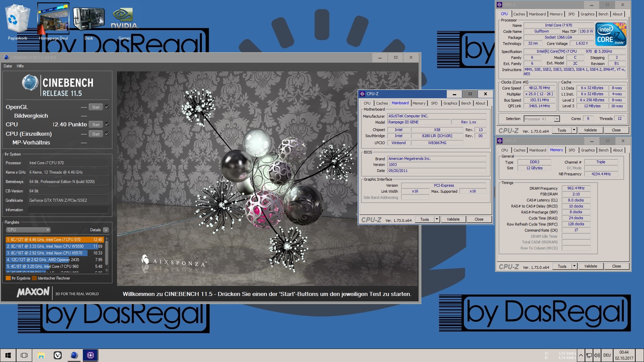Select ranking row Intel Xeon CPU X5570
This screenshot has width=644, height=362.
tap(55, 253)
